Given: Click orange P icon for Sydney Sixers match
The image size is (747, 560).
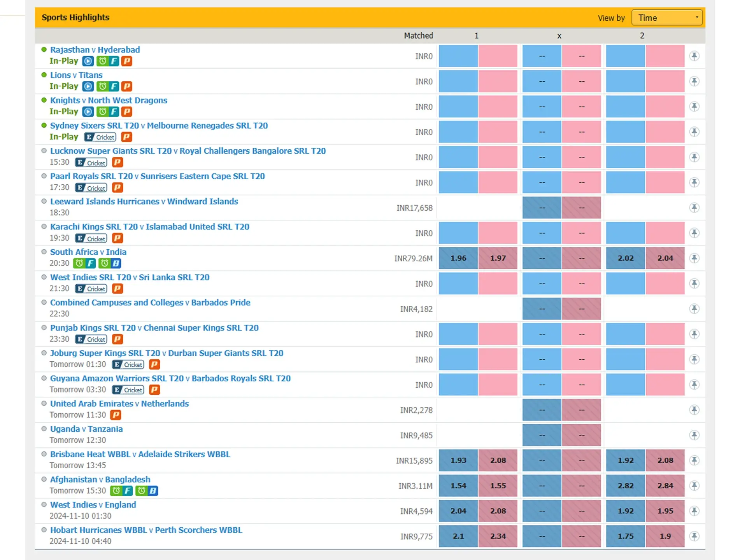Looking at the screenshot, I should click(x=127, y=137).
